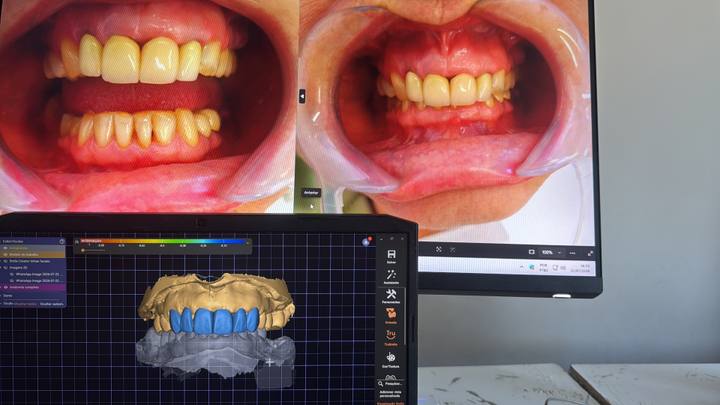This screenshot has height=405, width=720.
Task: Click the round profile badge with red dot
Action: 366,242
